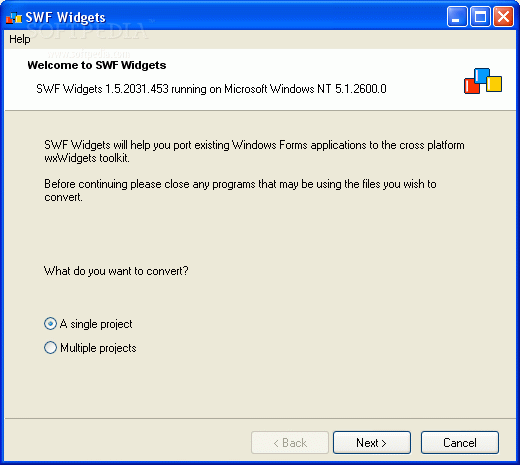Click the SWF Widgets title bar icon
This screenshot has height=465, width=520.
click(14, 18)
